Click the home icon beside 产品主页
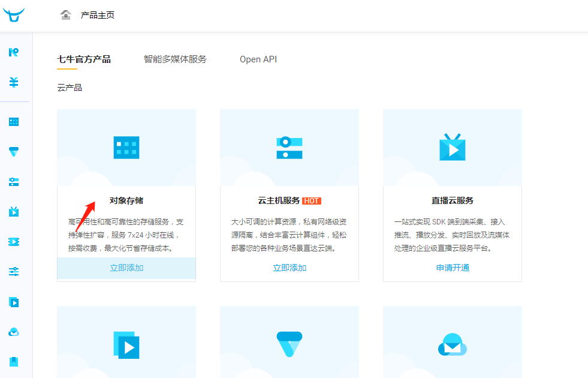 66,15
